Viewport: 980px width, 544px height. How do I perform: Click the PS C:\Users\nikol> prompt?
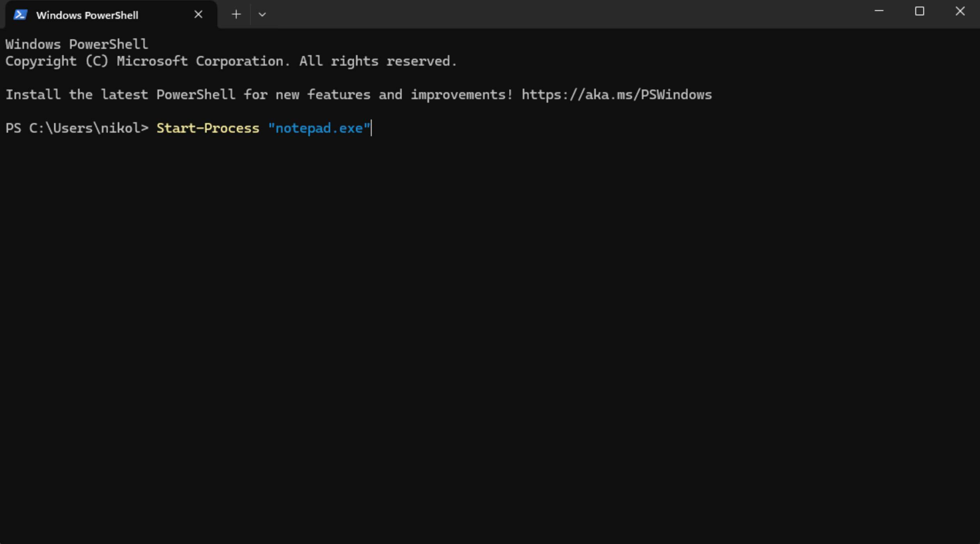77,128
